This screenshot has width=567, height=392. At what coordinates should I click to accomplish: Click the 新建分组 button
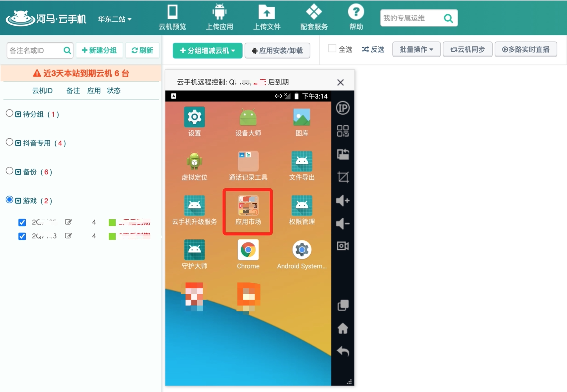[99, 50]
